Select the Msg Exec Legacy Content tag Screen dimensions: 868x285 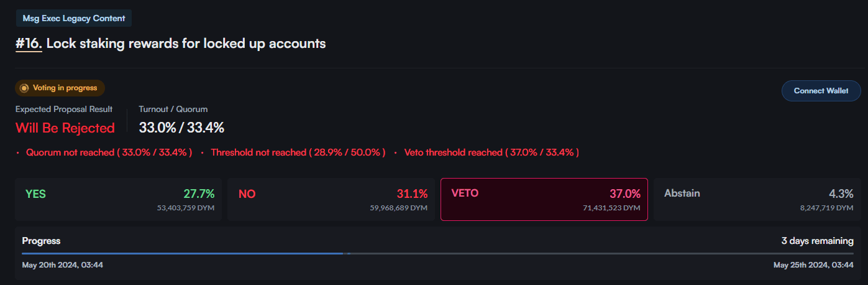(73, 19)
